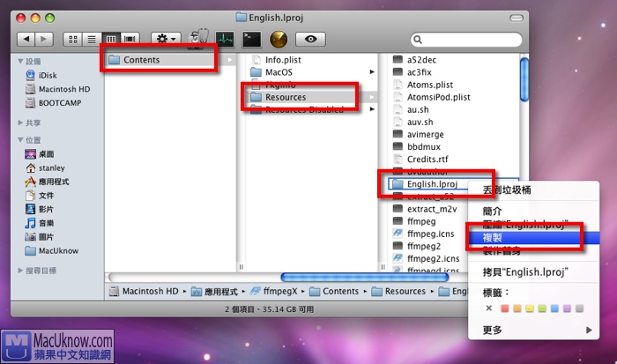Expand the MacOS folder arrow

pos(372,72)
